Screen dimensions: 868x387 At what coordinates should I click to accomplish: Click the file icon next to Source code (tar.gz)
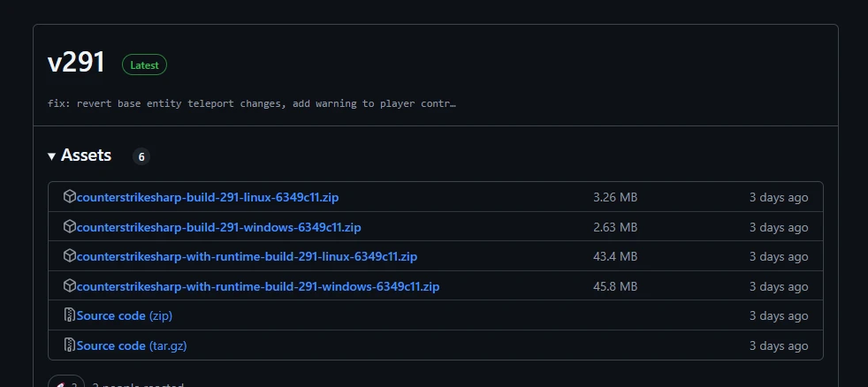tap(70, 345)
